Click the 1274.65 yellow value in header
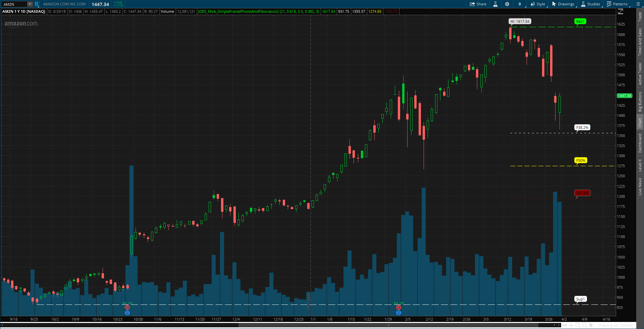Image resolution: width=644 pixels, height=329 pixels. pos(375,11)
